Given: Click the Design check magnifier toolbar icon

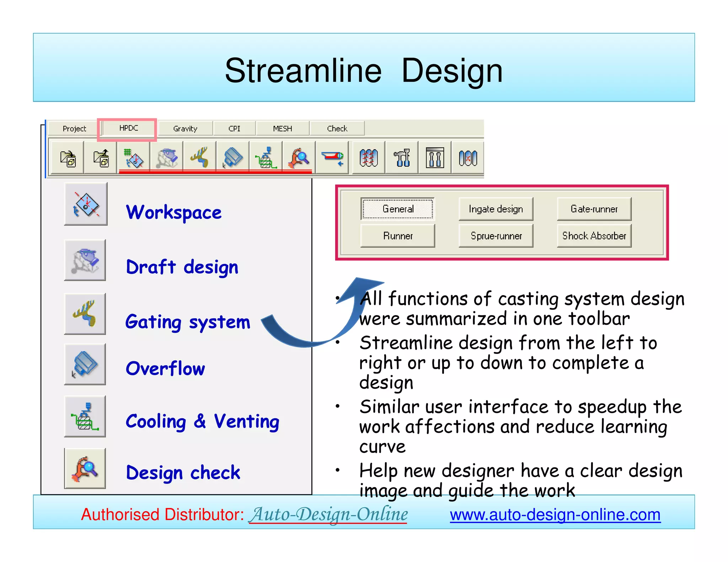Looking at the screenshot, I should click(299, 158).
